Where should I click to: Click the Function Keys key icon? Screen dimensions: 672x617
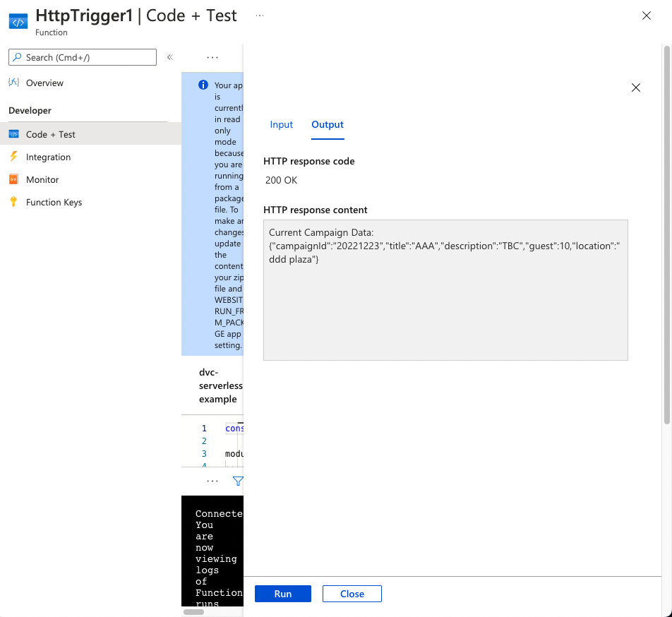click(x=13, y=202)
